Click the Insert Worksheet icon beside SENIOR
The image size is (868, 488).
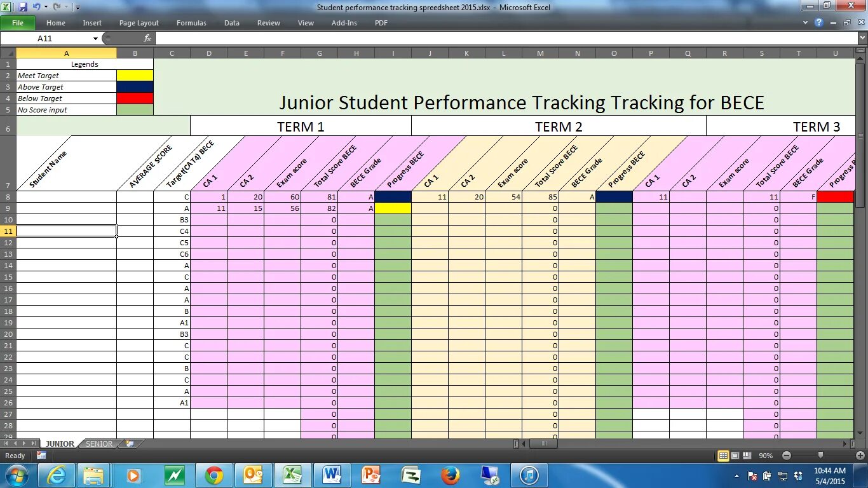[130, 444]
